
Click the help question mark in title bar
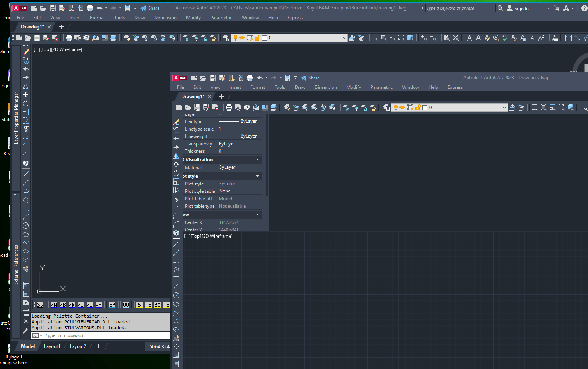click(584, 8)
